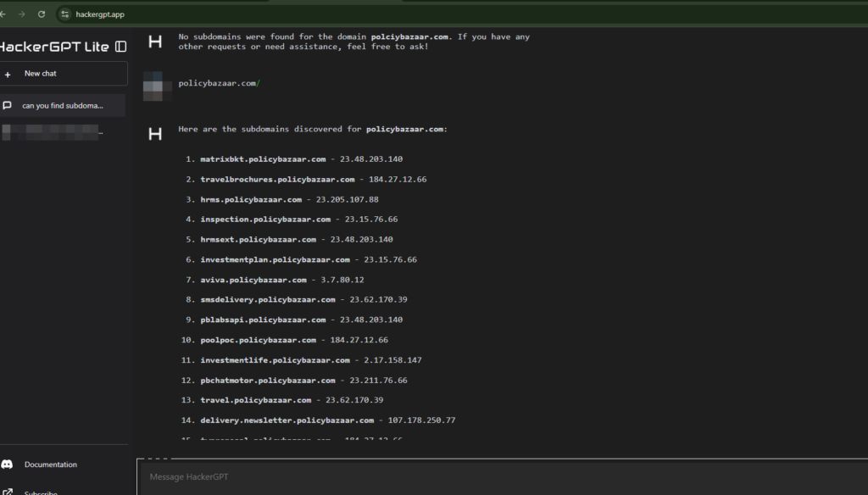Viewport: 868px width, 495px height.
Task: Click the plus icon for new chat
Action: [x=8, y=75]
